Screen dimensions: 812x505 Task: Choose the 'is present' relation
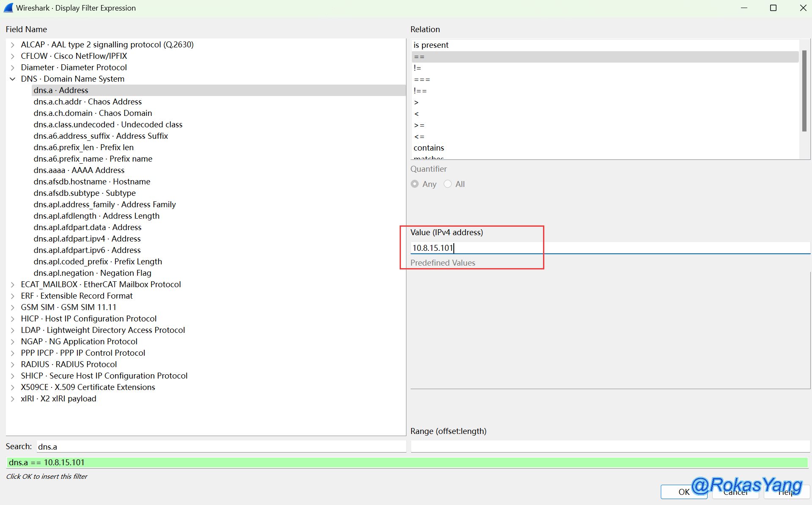click(605, 45)
